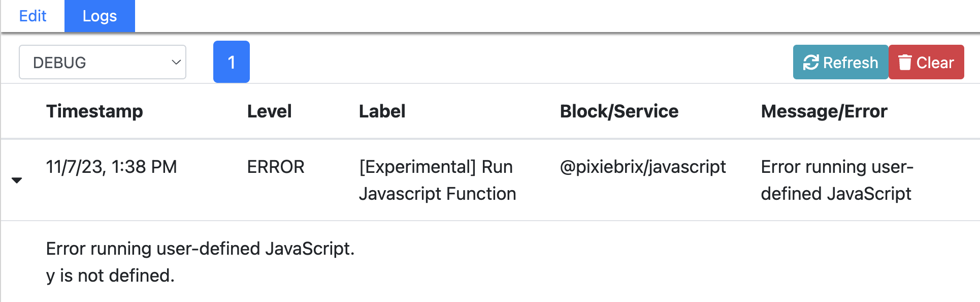This screenshot has height=302, width=980.
Task: Click the refresh arrows icon
Action: click(810, 63)
